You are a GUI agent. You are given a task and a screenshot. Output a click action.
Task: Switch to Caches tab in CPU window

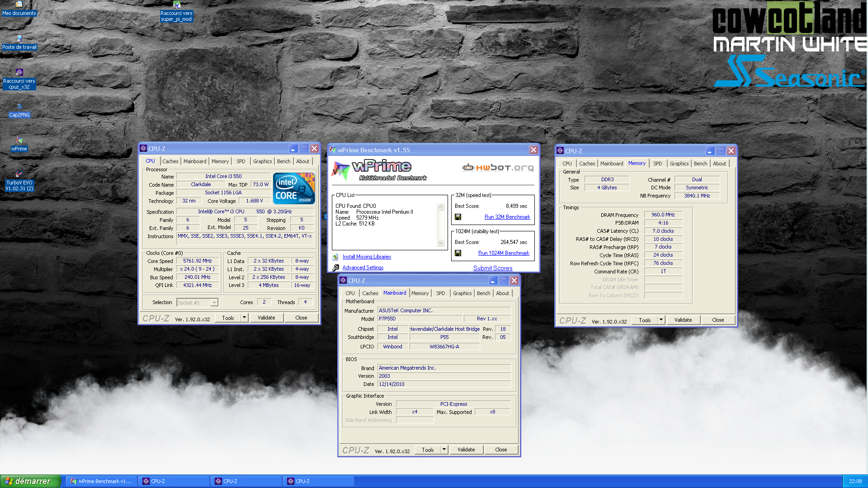click(170, 161)
